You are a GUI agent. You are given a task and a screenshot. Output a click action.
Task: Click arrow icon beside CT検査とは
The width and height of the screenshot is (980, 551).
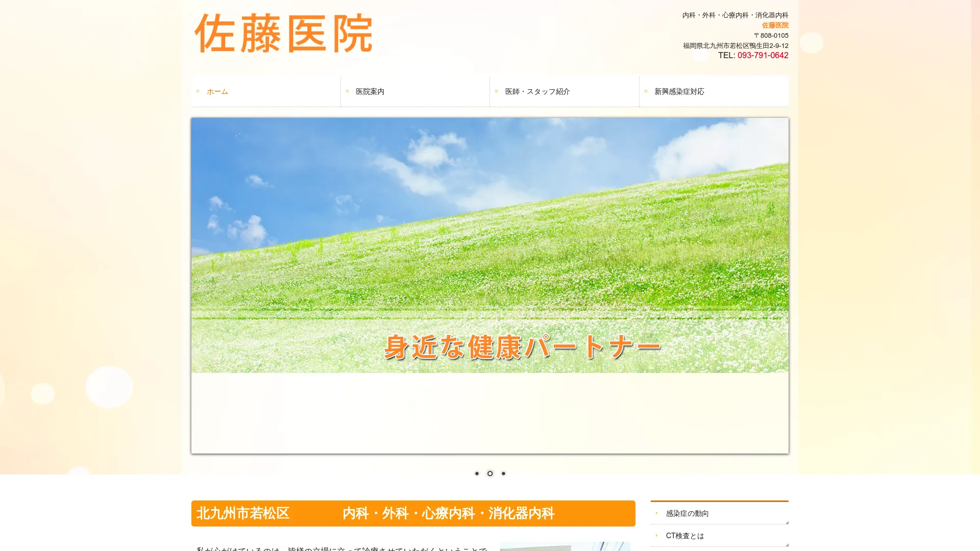(656, 535)
